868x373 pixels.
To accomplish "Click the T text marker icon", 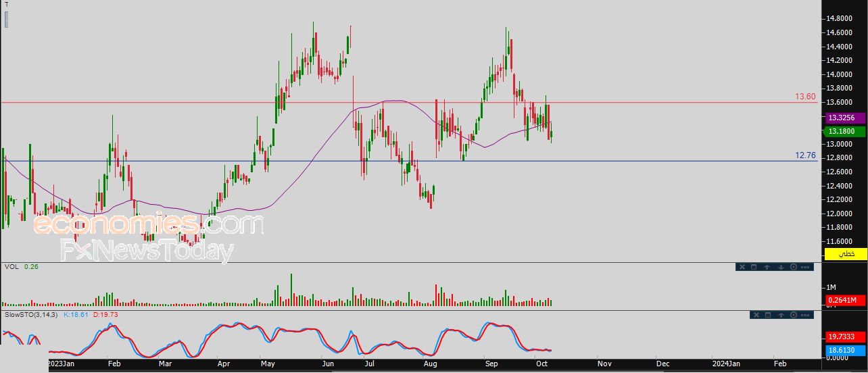I will point(7,3).
